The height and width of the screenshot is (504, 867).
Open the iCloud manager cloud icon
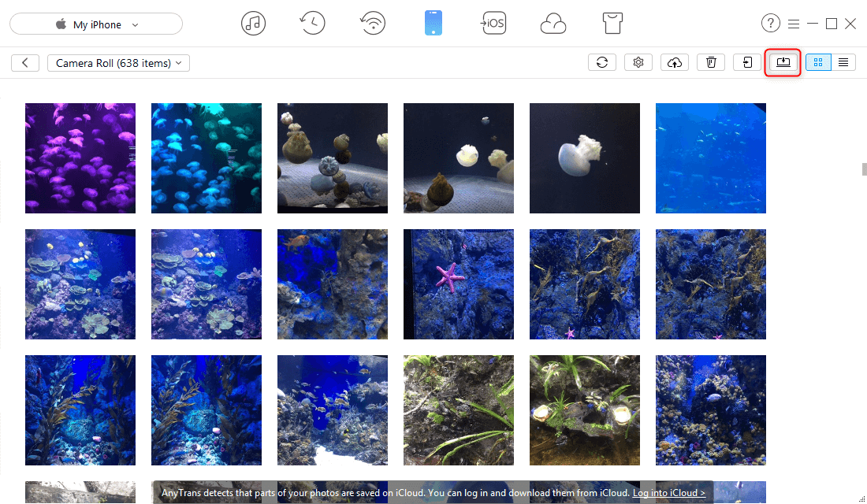[x=553, y=24]
